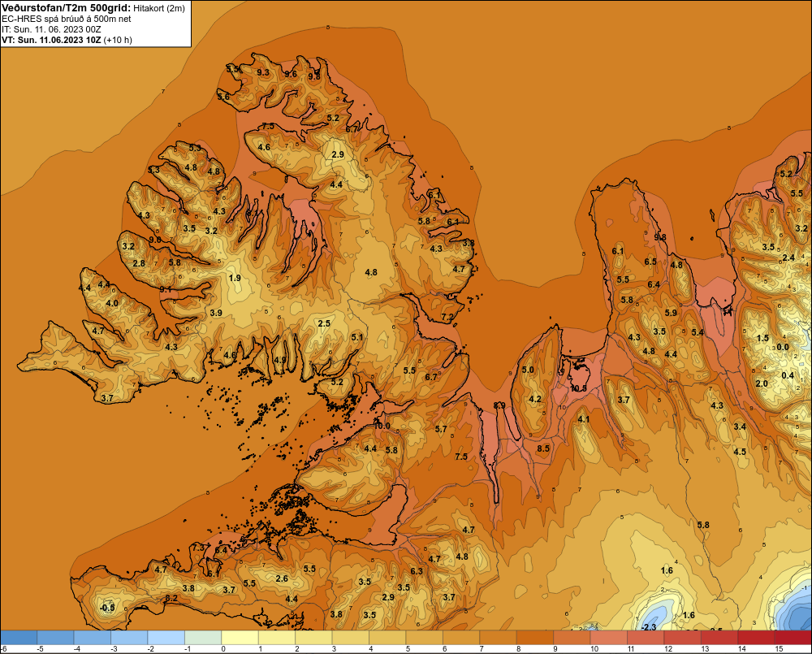Image resolution: width=812 pixels, height=654 pixels.
Task: Click the '15' label on the color scale
Action: [x=779, y=649]
